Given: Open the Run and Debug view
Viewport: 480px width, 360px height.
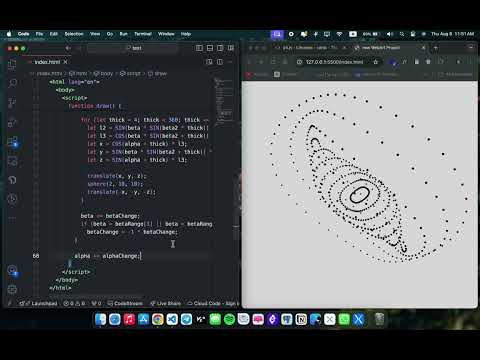Looking at the screenshot, I should (x=12, y=123).
